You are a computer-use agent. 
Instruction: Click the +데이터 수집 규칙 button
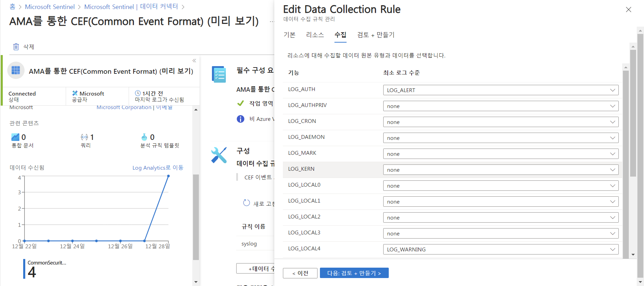tap(255, 269)
